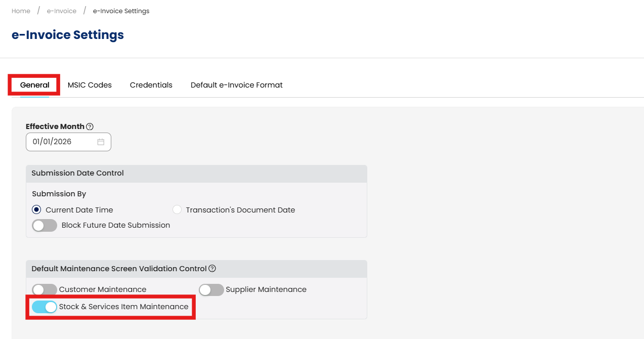
Task: Switch to the General tab
Action: 35,85
